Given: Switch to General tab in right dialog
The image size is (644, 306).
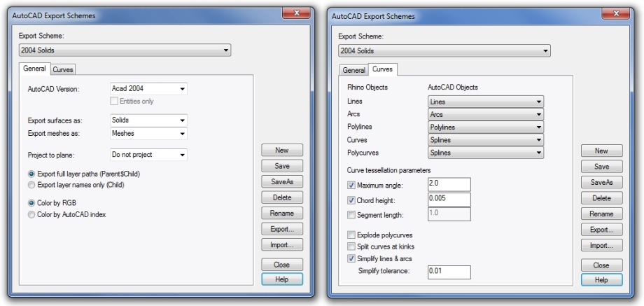Looking at the screenshot, I should coord(353,70).
